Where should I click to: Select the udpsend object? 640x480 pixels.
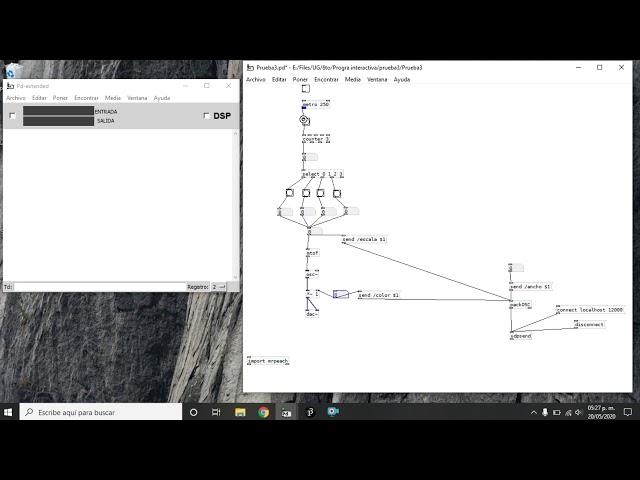521,336
